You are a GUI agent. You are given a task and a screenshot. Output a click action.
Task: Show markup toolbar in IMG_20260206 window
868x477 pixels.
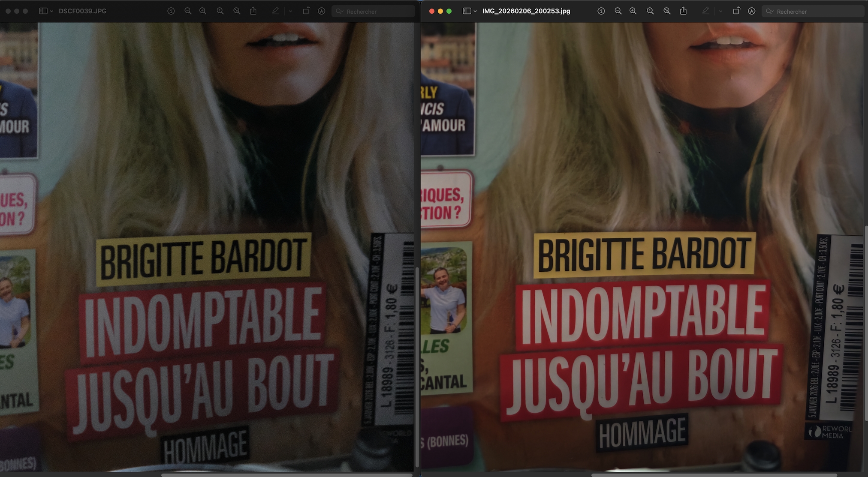coord(751,11)
